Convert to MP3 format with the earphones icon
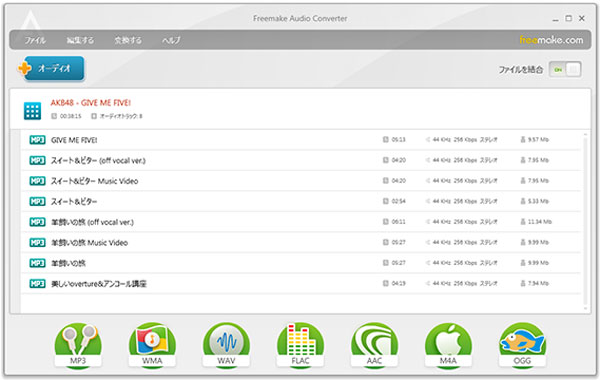The height and width of the screenshot is (380, 600). point(78,346)
